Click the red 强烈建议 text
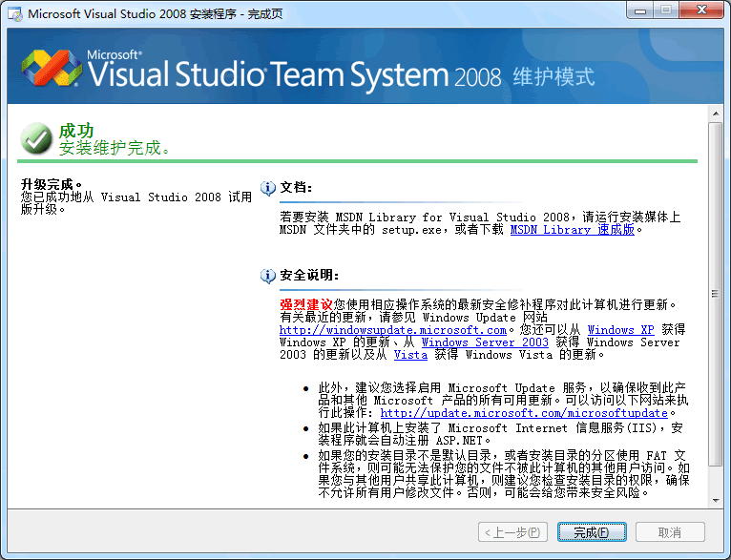Screen dimensions: 731x560 pos(305,304)
